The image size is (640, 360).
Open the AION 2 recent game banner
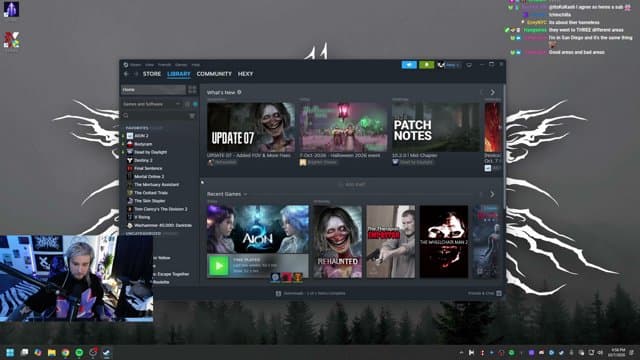pyautogui.click(x=258, y=229)
